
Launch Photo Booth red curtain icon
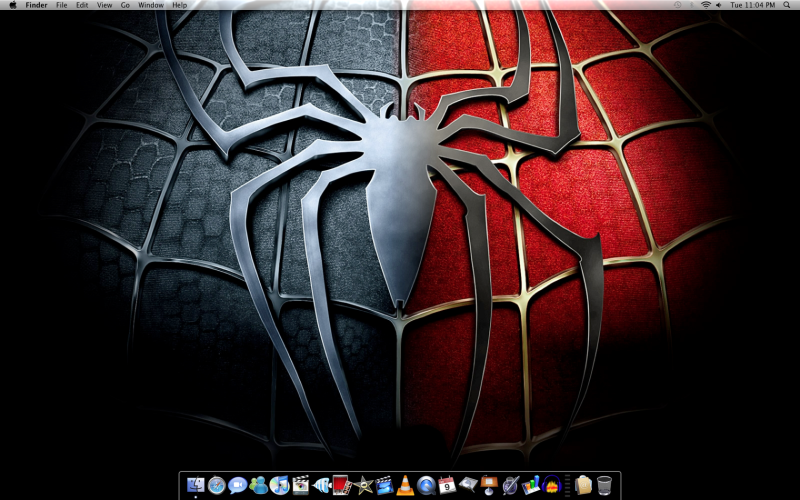coord(342,485)
